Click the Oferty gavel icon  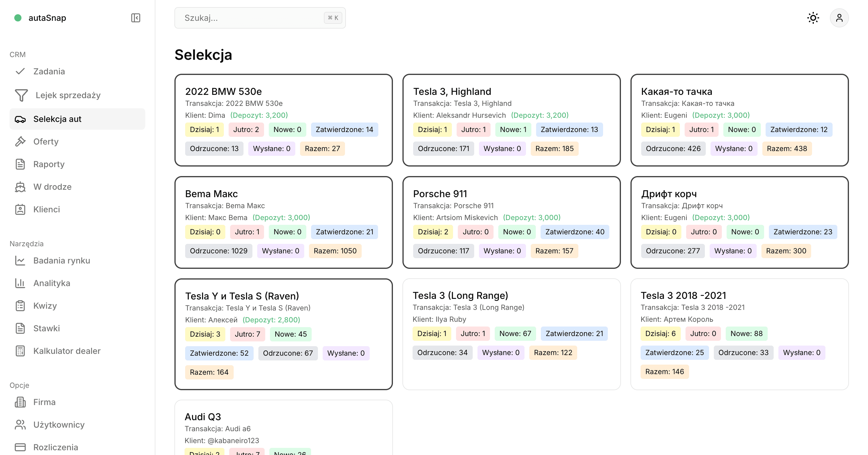point(20,142)
